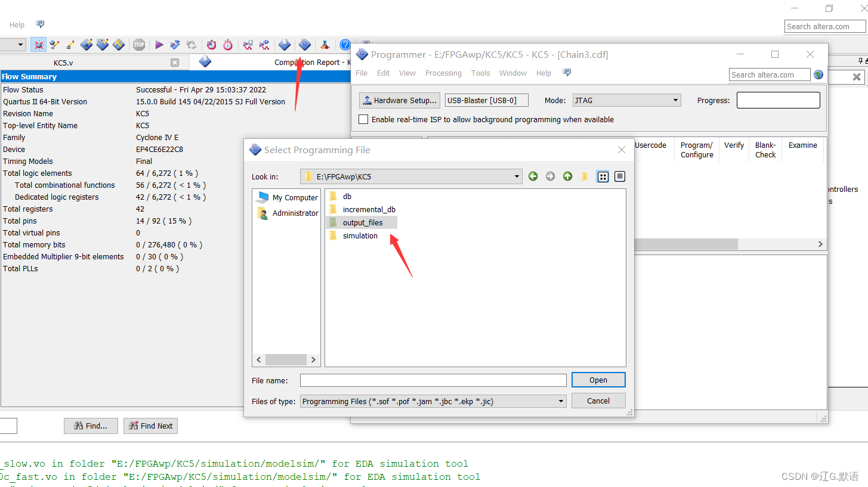
Task: Click the globe icon beside Programmer search
Action: point(818,75)
